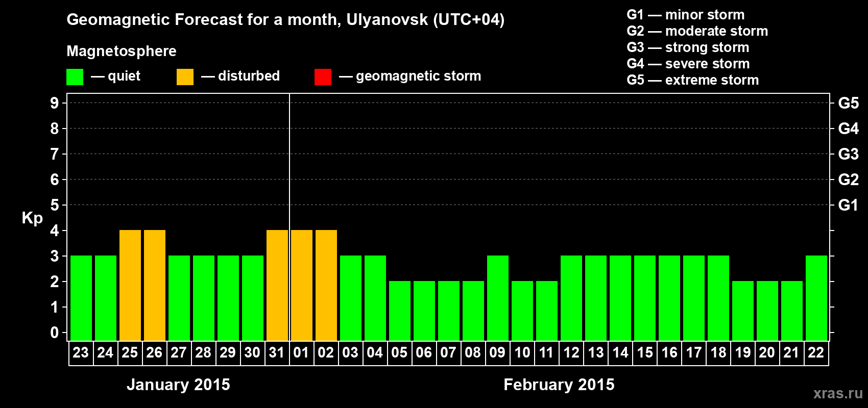This screenshot has height=408, width=868.
Task: Click date label 30 on the axis
Action: tap(252, 353)
